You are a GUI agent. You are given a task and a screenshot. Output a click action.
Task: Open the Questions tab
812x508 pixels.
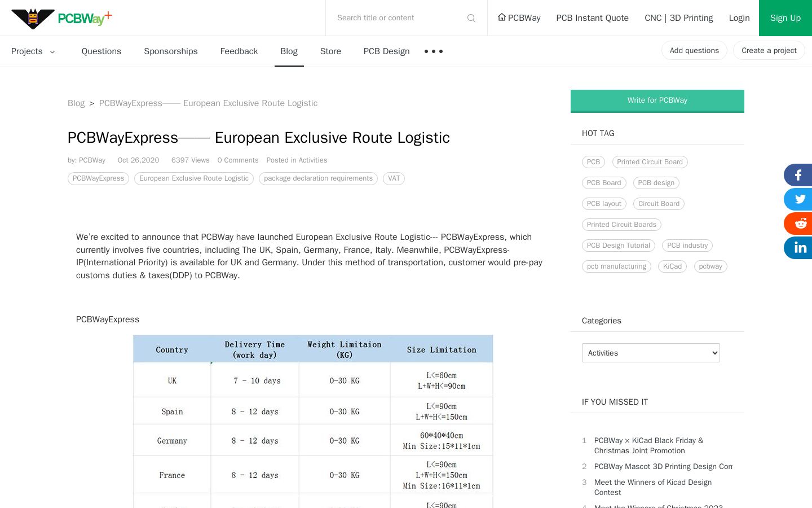click(x=101, y=51)
